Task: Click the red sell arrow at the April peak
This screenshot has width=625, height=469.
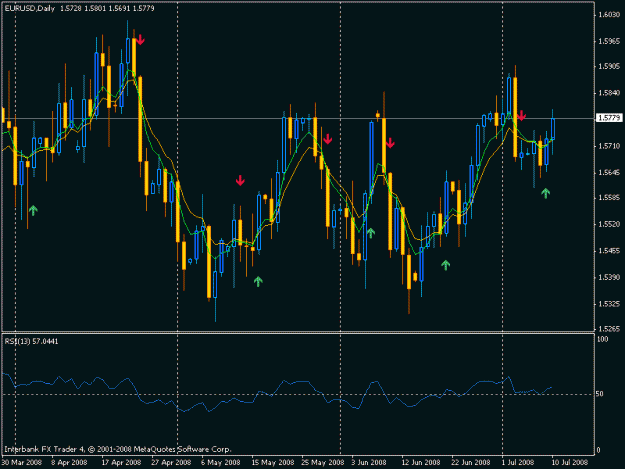Action: [x=140, y=40]
